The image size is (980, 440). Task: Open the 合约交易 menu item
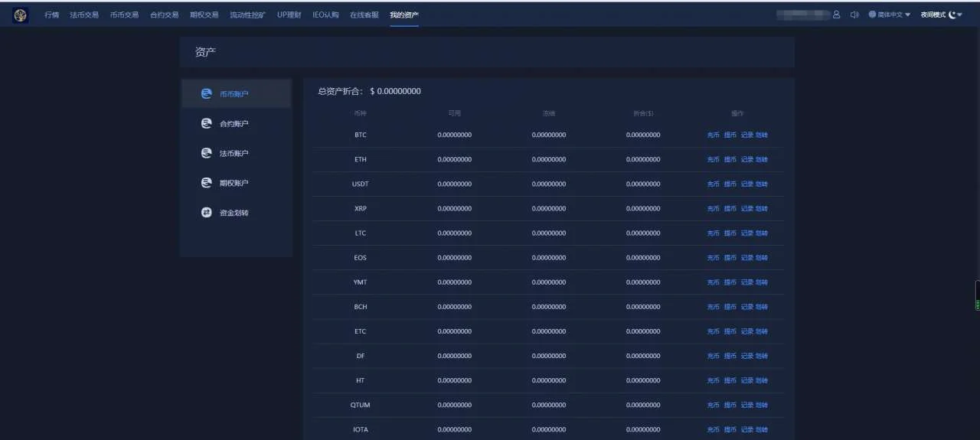click(x=164, y=15)
